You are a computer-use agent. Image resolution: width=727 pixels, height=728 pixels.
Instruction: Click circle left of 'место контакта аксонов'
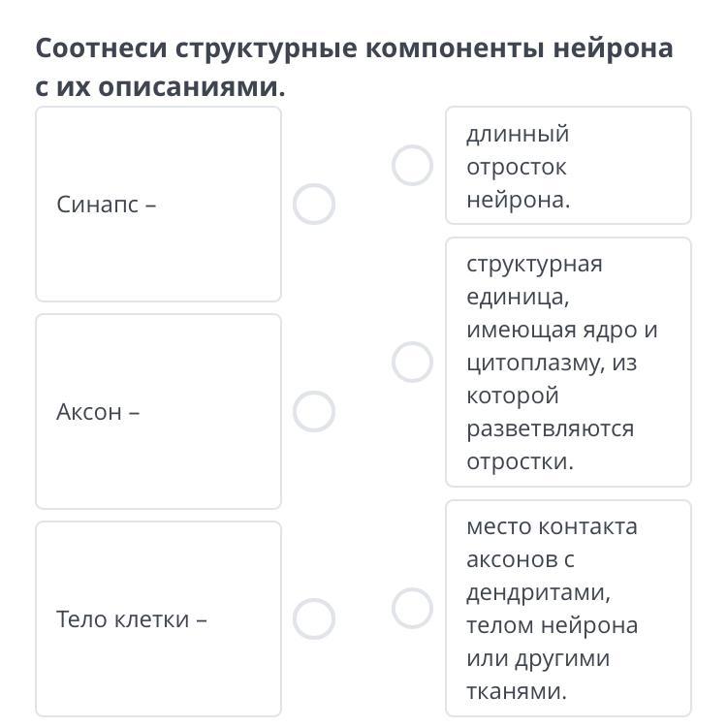[412, 608]
